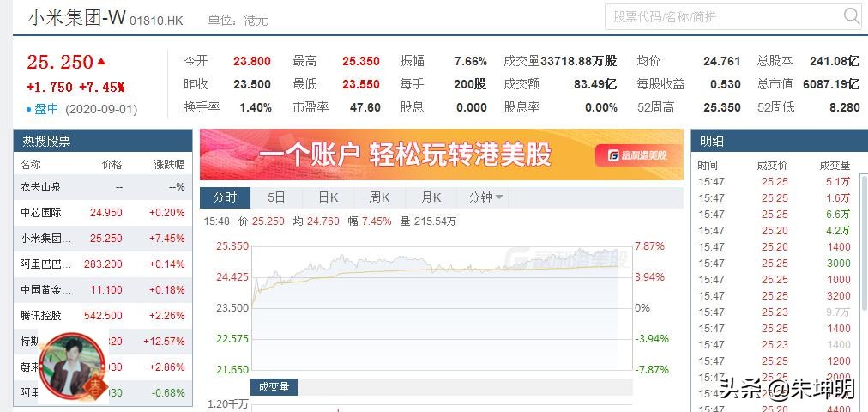Open the 分钟 dropdown

[x=485, y=197]
